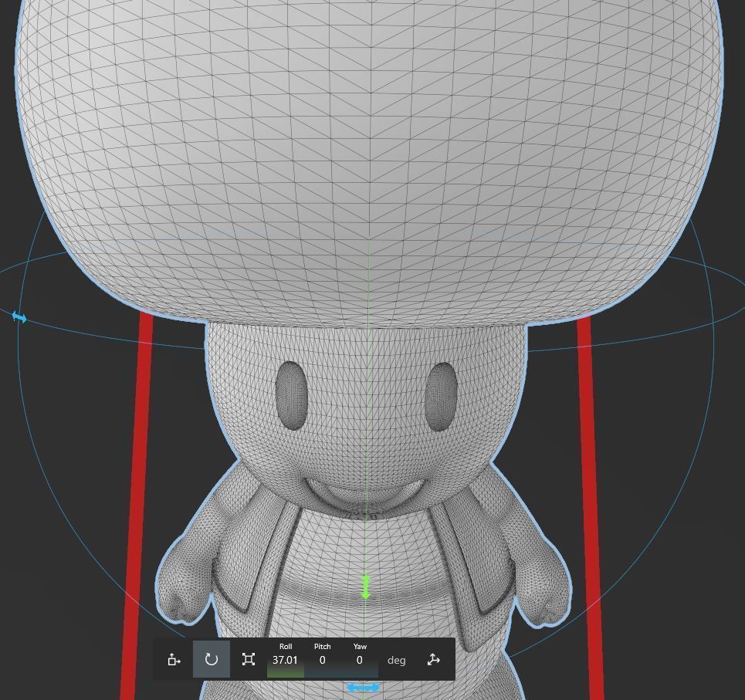
Task: Edit the Roll value 37.01
Action: click(285, 660)
